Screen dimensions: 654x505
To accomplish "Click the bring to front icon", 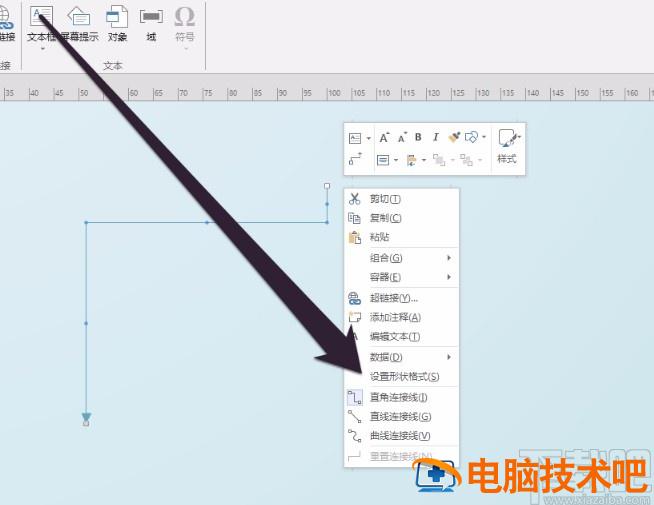I will coord(439,160).
